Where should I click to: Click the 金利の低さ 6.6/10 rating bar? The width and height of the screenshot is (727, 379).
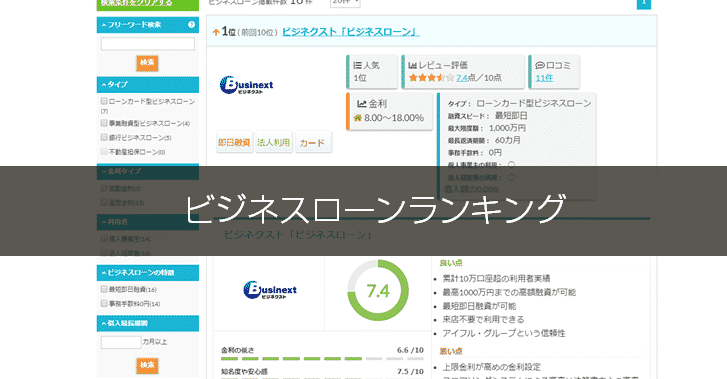coord(322,359)
